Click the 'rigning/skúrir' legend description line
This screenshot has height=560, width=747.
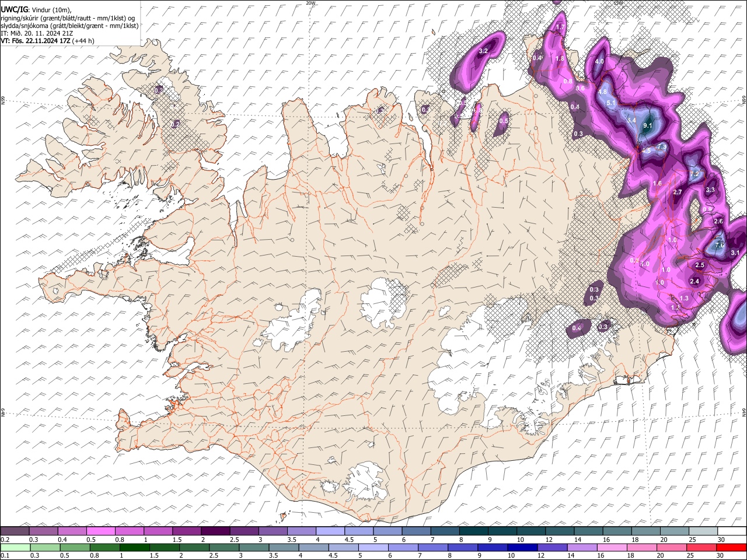click(67, 17)
